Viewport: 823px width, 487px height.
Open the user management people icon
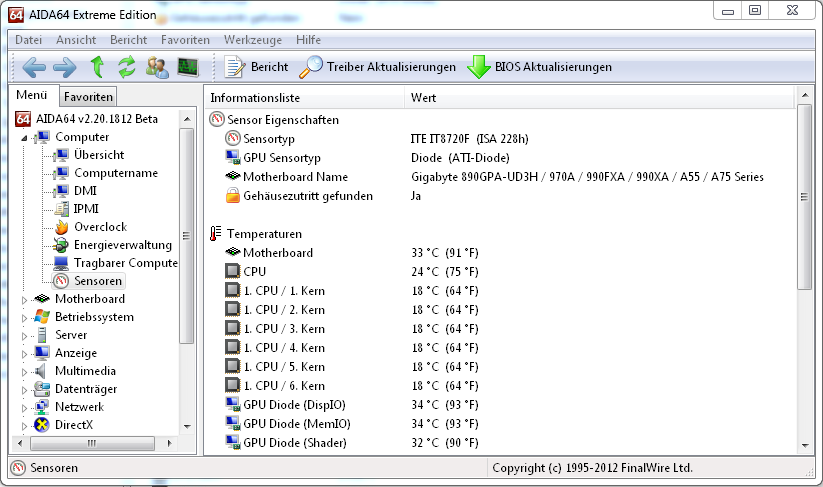click(157, 67)
